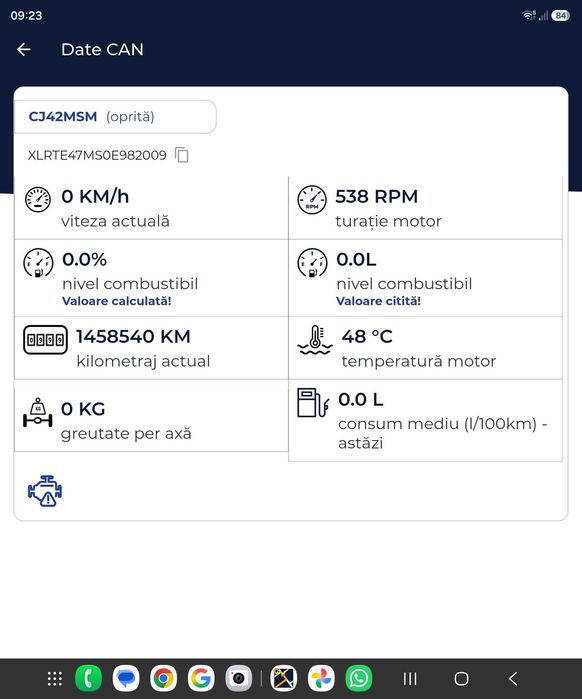Tap the fuel gauge icon beside 0.0L

click(x=312, y=263)
